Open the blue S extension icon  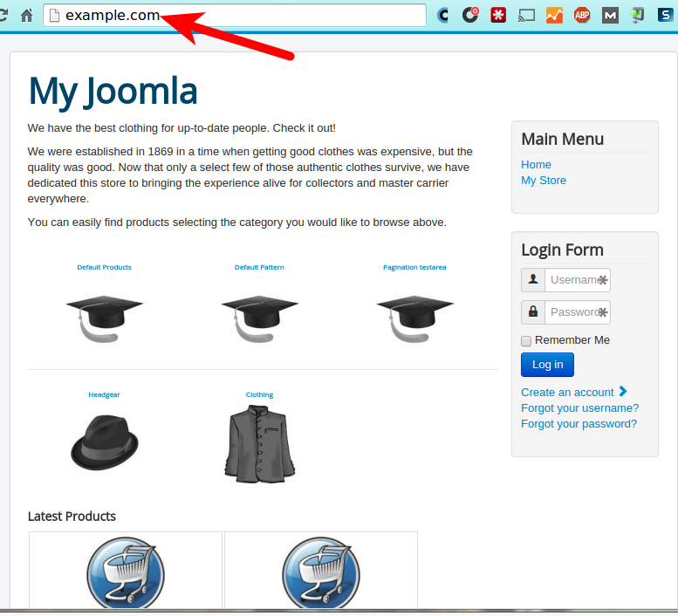[665, 15]
